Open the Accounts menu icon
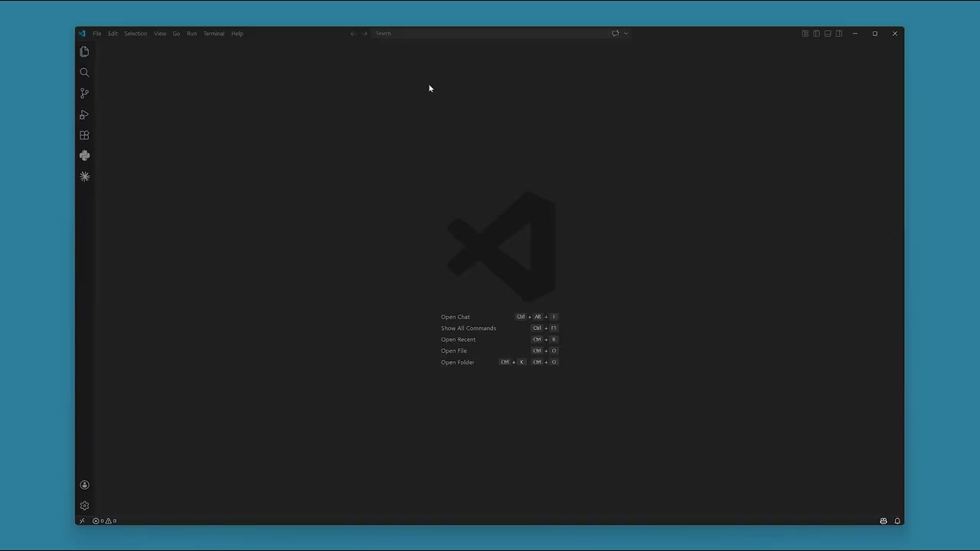Viewport: 980px width, 551px height. click(x=84, y=484)
